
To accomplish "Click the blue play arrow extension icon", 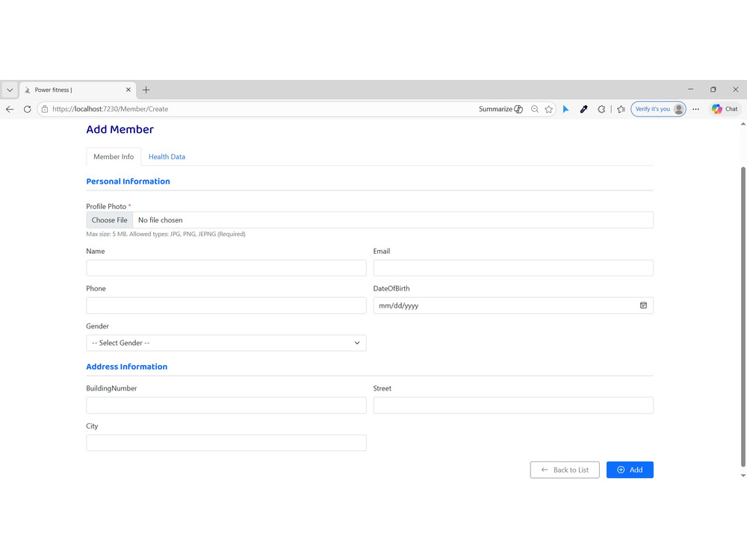I will [566, 109].
